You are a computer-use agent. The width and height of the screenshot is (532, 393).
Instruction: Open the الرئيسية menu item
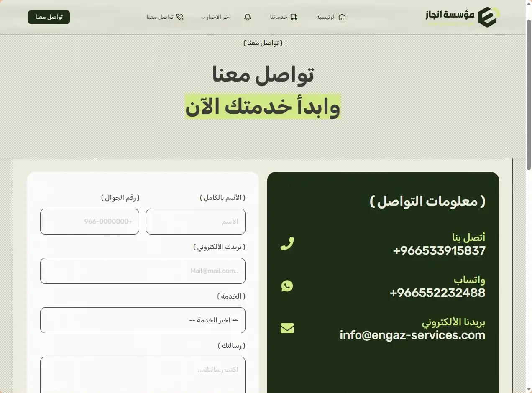pyautogui.click(x=331, y=17)
